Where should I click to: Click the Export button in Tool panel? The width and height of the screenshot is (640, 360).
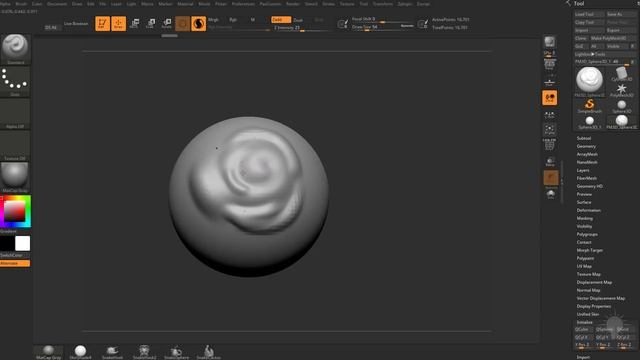(x=621, y=31)
